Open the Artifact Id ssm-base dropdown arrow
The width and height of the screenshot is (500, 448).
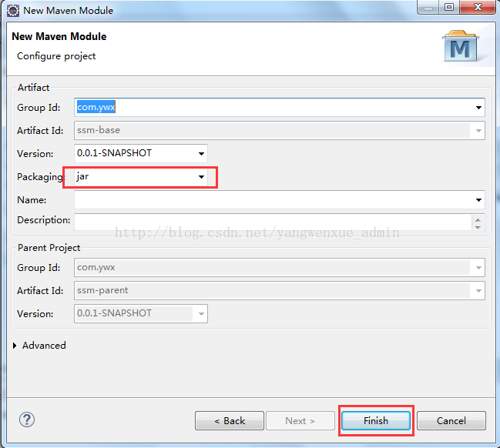(478, 131)
